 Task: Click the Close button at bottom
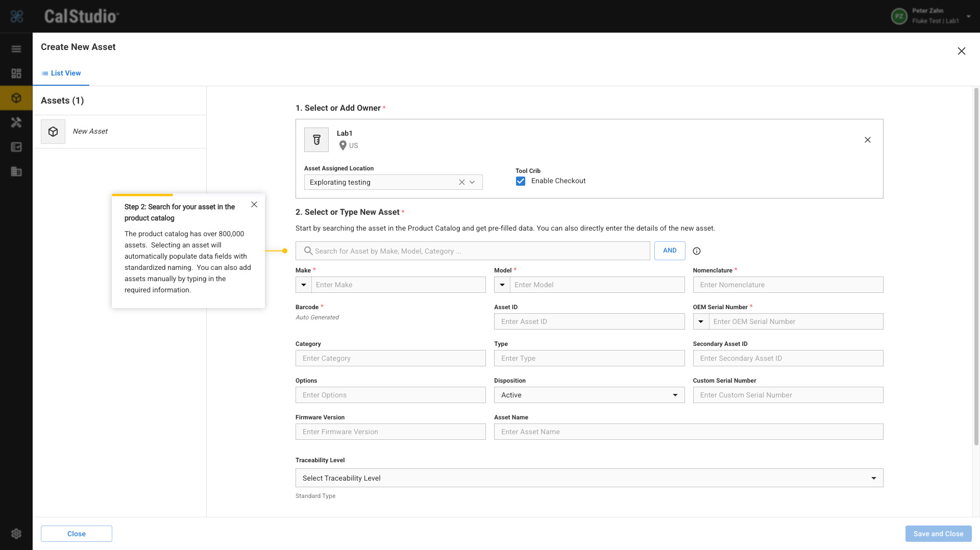pos(77,534)
